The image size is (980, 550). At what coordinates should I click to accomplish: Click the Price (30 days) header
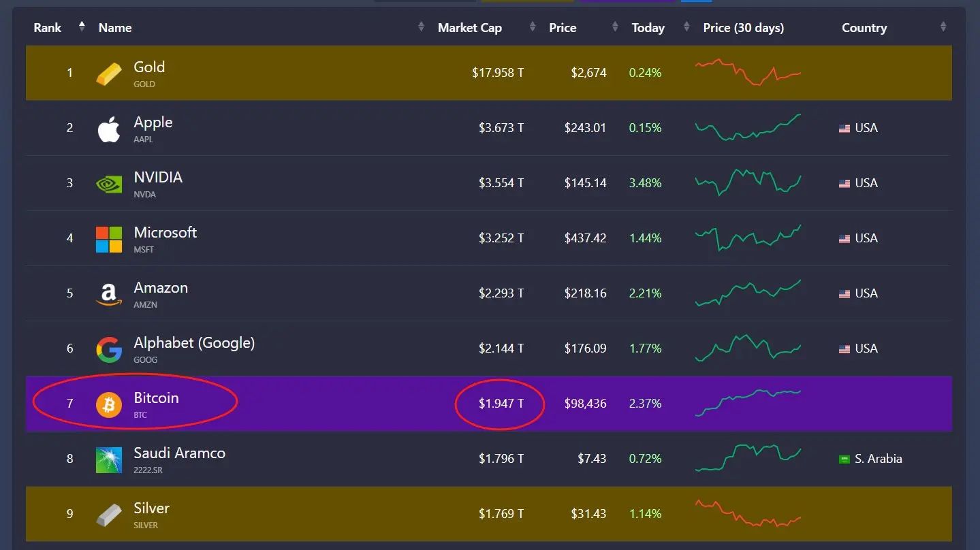(x=744, y=28)
